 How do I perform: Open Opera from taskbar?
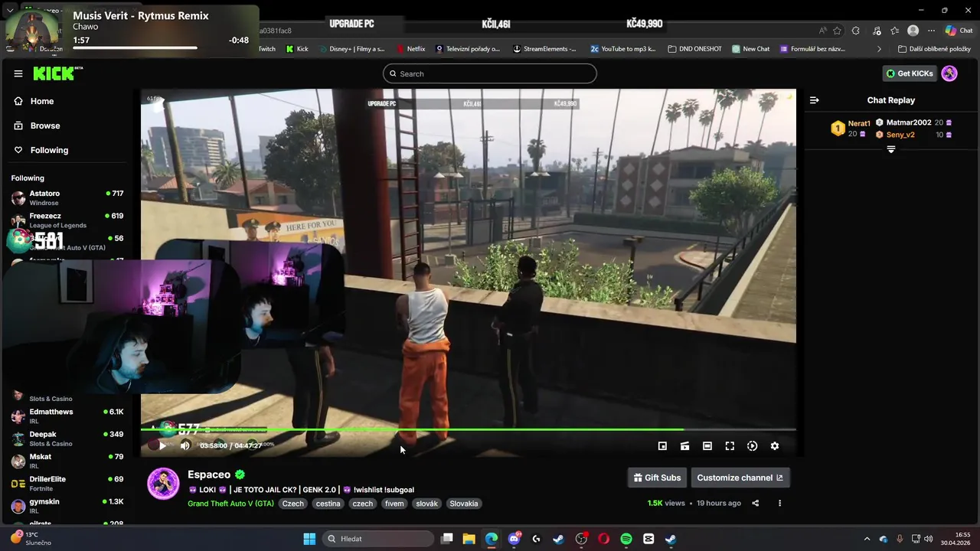tap(603, 539)
